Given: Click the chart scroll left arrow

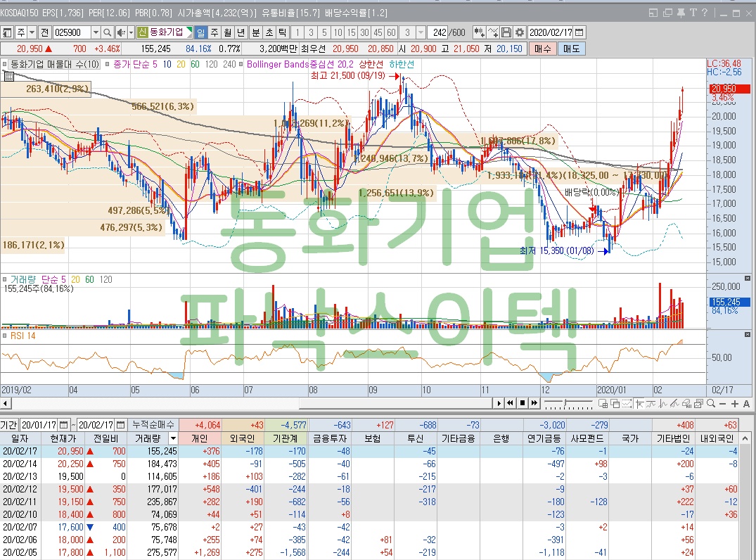Looking at the screenshot, I should [5, 403].
